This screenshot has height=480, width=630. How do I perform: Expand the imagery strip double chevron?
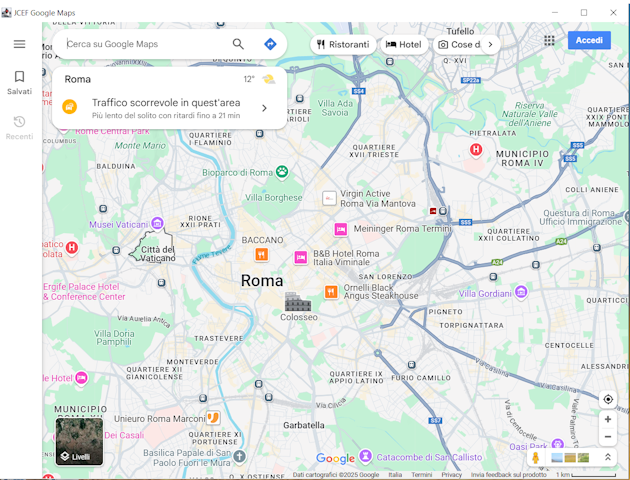click(608, 457)
